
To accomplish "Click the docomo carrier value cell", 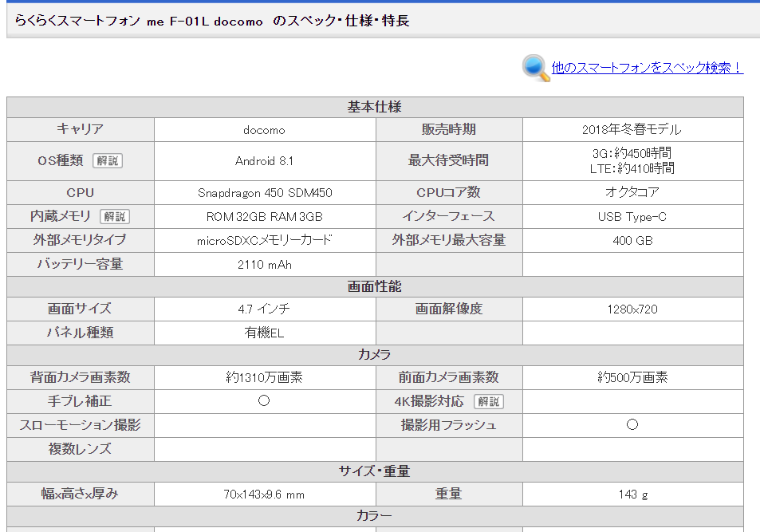I will (264, 129).
